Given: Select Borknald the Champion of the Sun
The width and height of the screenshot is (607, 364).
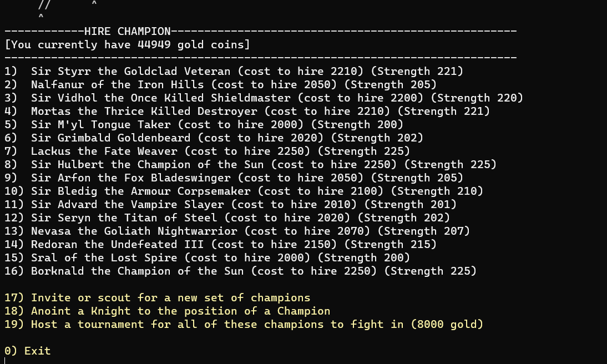Looking at the screenshot, I should click(240, 271).
